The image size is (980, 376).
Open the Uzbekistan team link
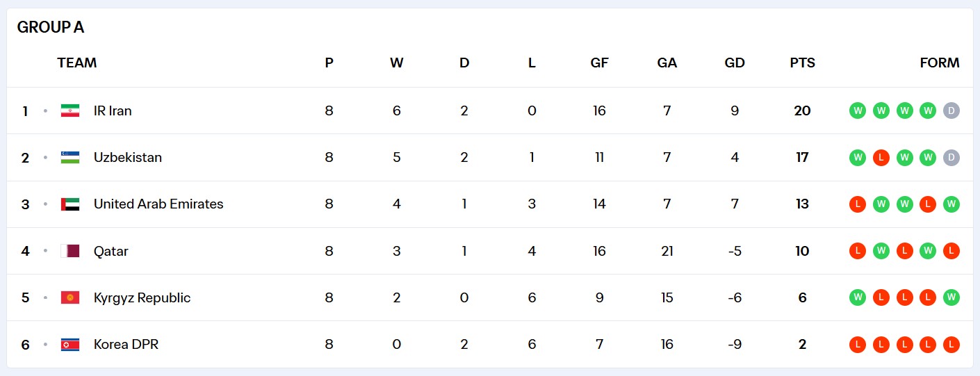click(128, 157)
